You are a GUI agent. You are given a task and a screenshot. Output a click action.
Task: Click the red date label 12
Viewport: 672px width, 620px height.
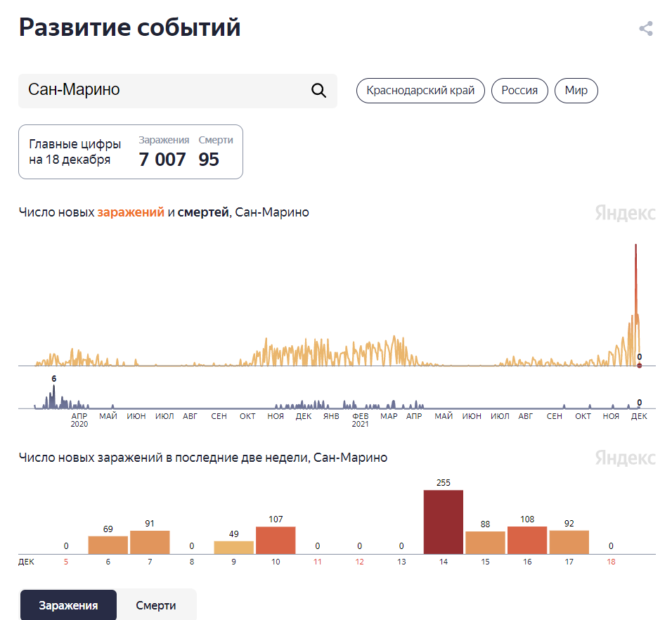click(x=359, y=562)
